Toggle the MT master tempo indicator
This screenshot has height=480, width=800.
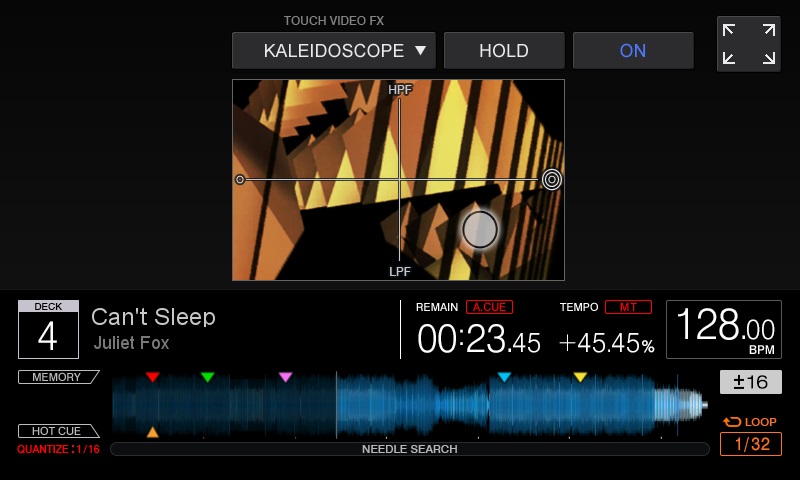point(628,307)
